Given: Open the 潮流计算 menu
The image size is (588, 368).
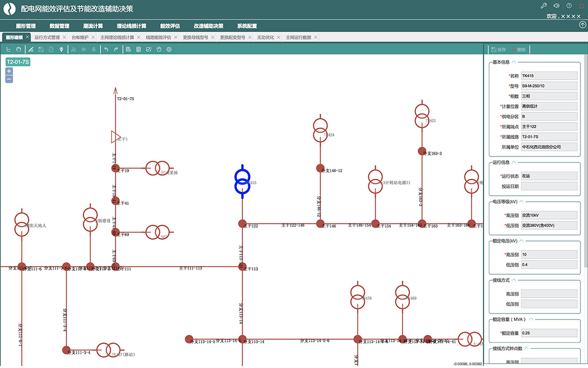Looking at the screenshot, I should tap(93, 26).
